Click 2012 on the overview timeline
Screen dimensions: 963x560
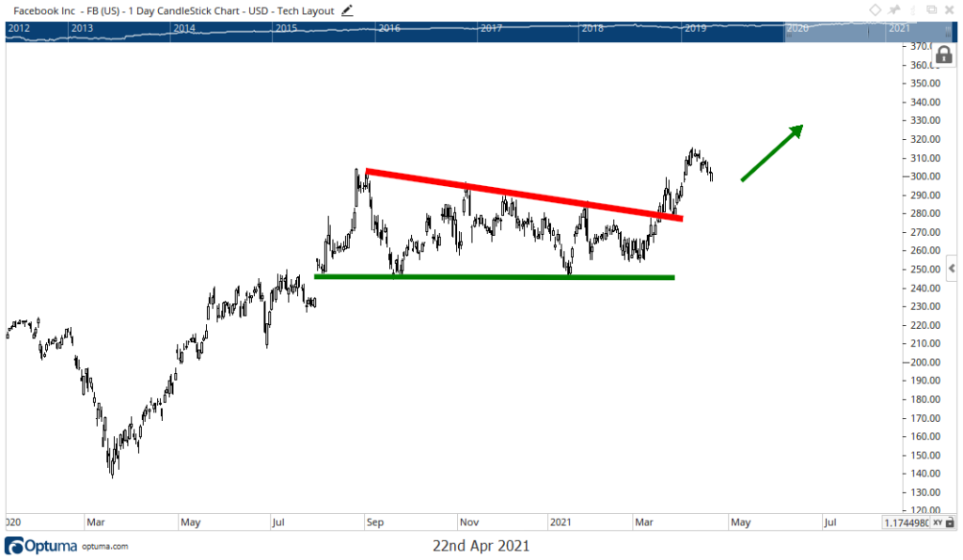pos(19,28)
